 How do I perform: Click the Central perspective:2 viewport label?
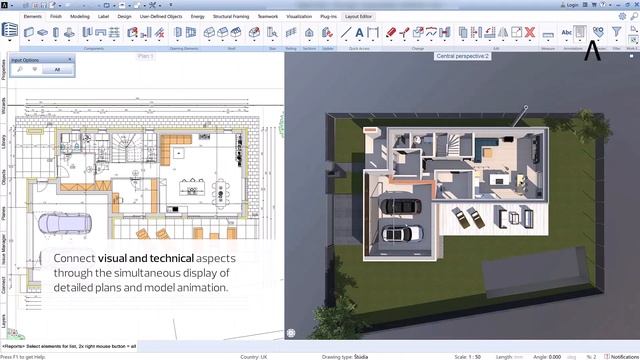462,56
